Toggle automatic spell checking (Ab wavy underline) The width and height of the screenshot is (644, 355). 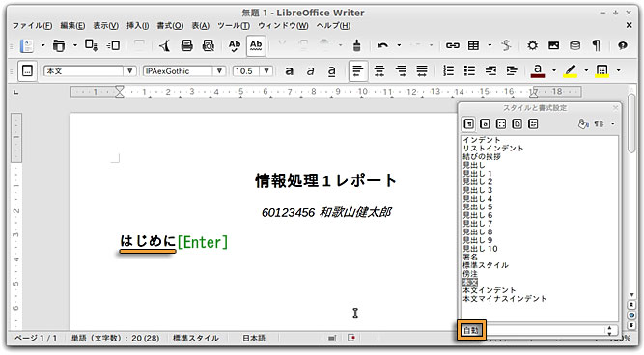[x=256, y=45]
